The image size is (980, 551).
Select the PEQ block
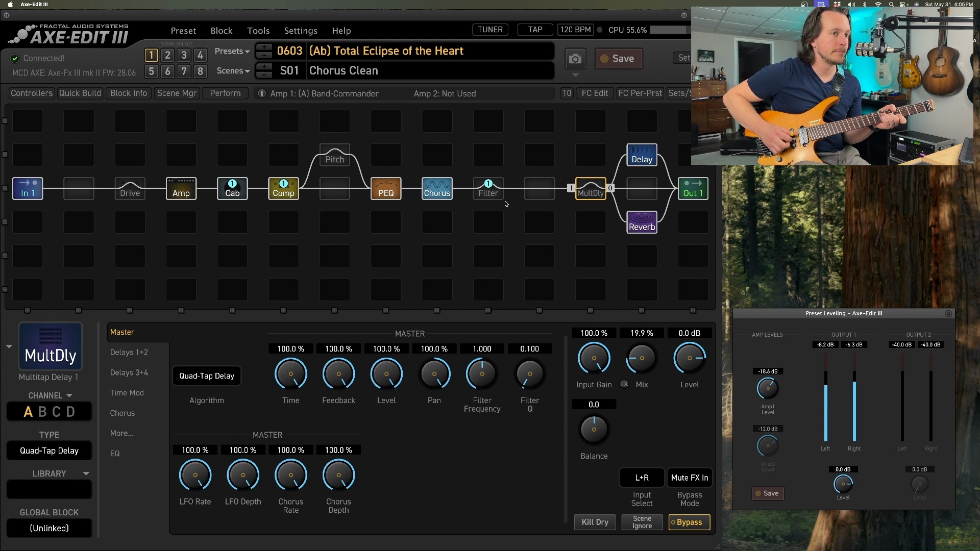pyautogui.click(x=386, y=188)
